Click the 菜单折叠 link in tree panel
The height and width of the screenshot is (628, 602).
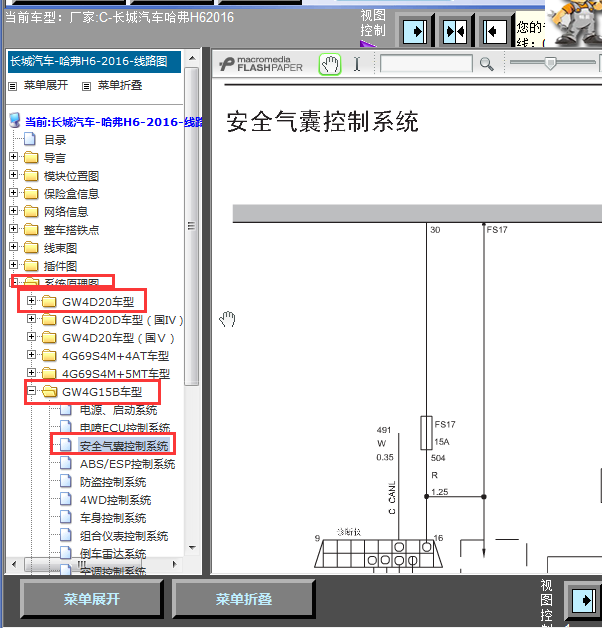(x=120, y=85)
